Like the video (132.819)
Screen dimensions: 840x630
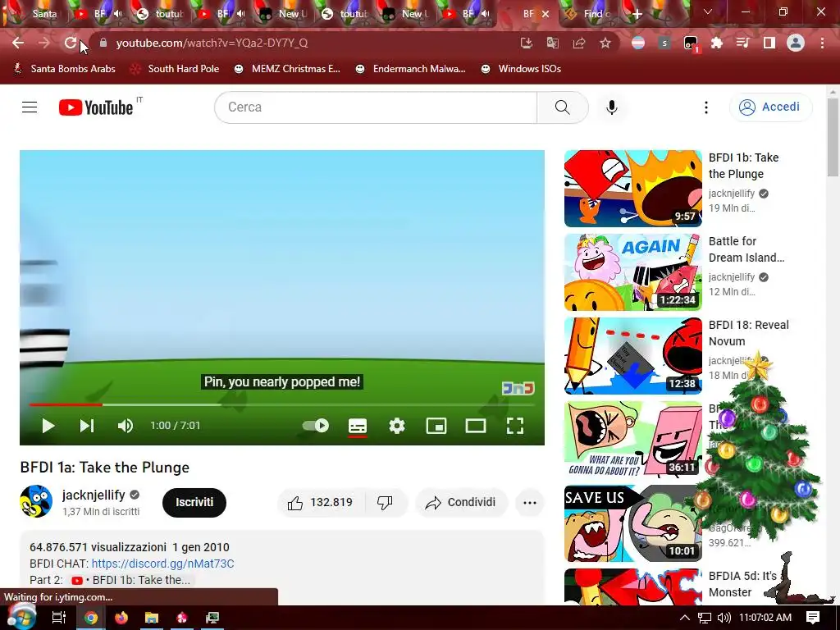point(321,503)
